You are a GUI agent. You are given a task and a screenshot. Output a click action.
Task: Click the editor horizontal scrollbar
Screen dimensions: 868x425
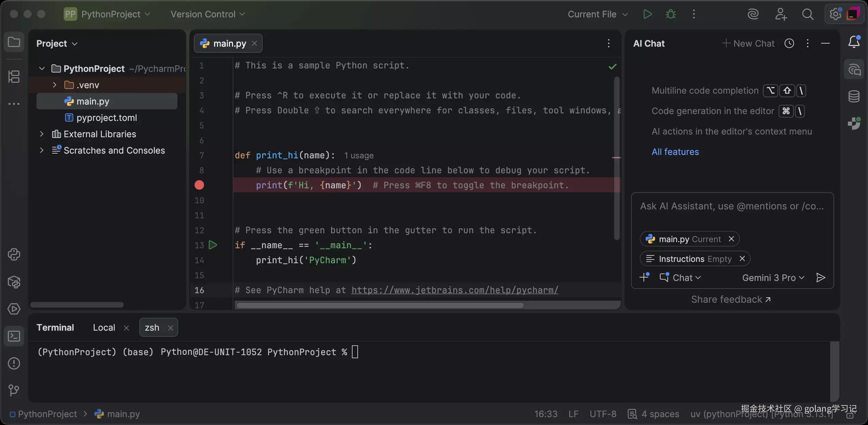(380, 305)
